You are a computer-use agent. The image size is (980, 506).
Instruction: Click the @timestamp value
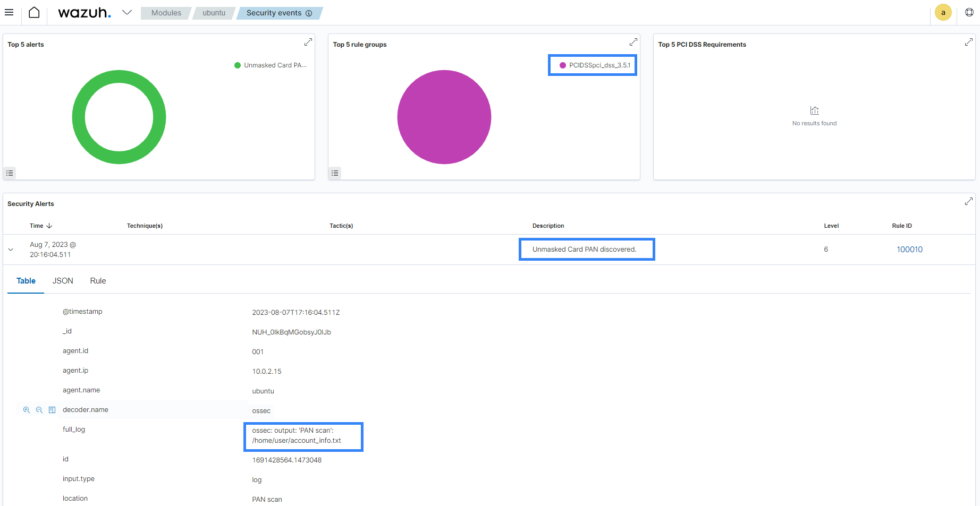click(x=296, y=312)
